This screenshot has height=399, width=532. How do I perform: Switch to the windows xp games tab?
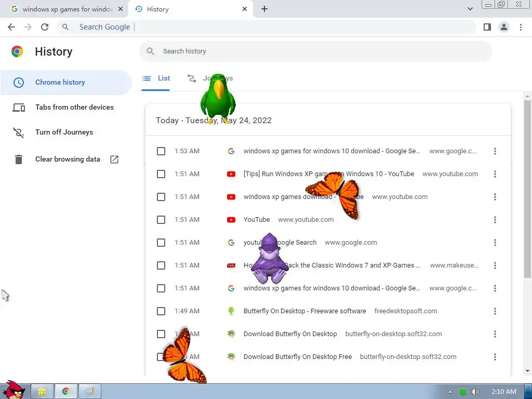pos(64,9)
